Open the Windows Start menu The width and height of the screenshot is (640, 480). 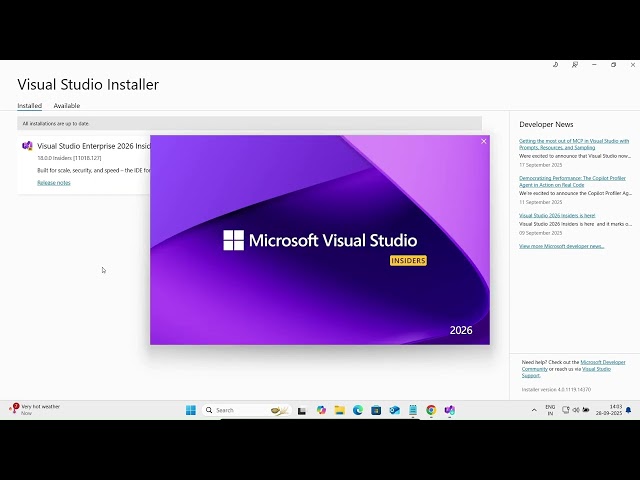click(x=191, y=410)
